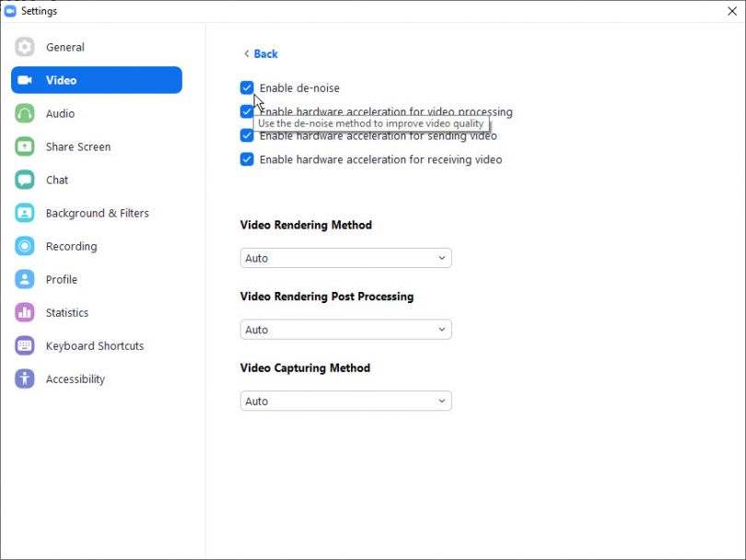Toggle hardware acceleration for sending video
This screenshot has height=560, width=746.
click(x=247, y=135)
